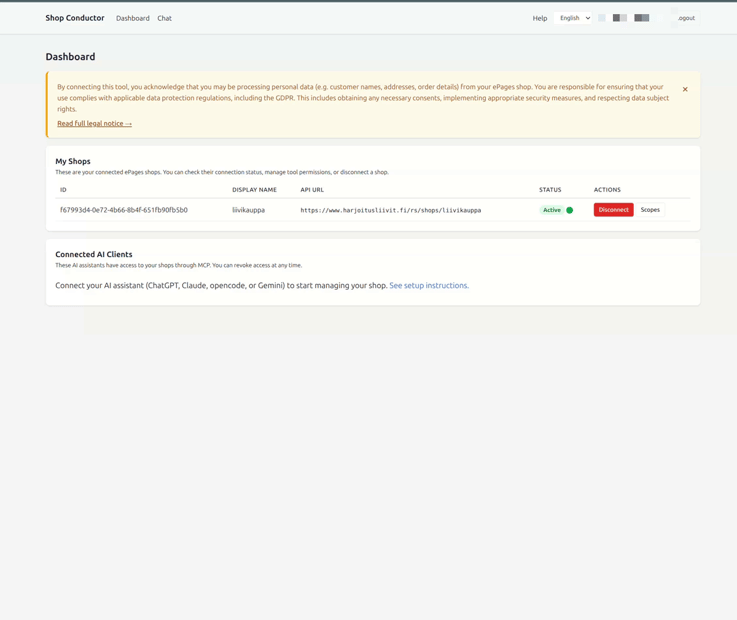Select the shop ID f67993d4 text
This screenshot has height=620, width=737.
click(124, 210)
